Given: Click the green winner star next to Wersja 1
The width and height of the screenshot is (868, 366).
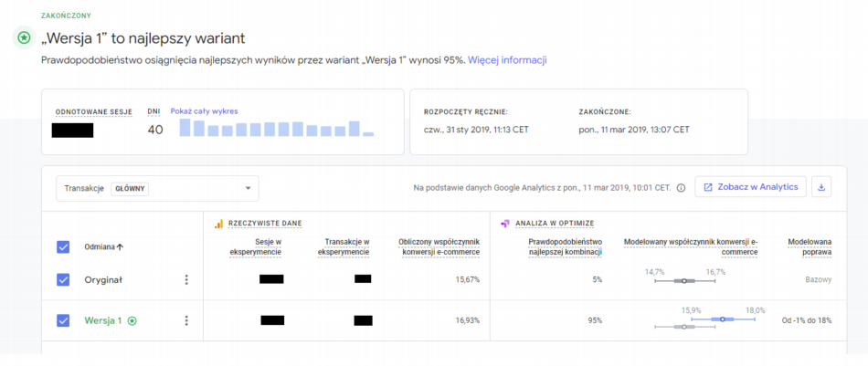Looking at the screenshot, I should (132, 320).
